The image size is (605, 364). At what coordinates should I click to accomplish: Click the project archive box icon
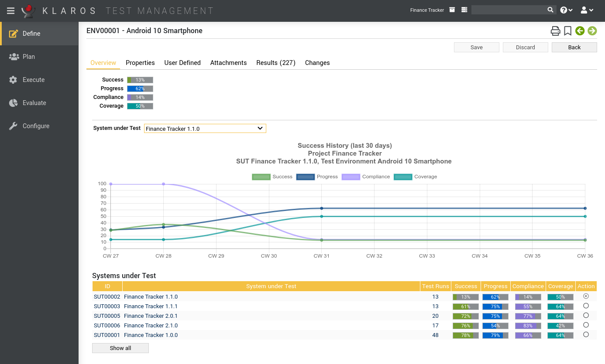(x=452, y=10)
